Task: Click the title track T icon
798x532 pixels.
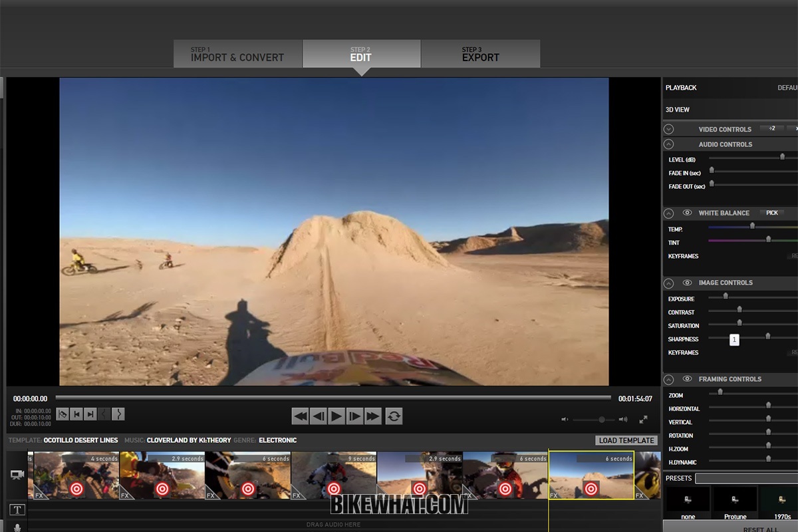Action: (17, 509)
